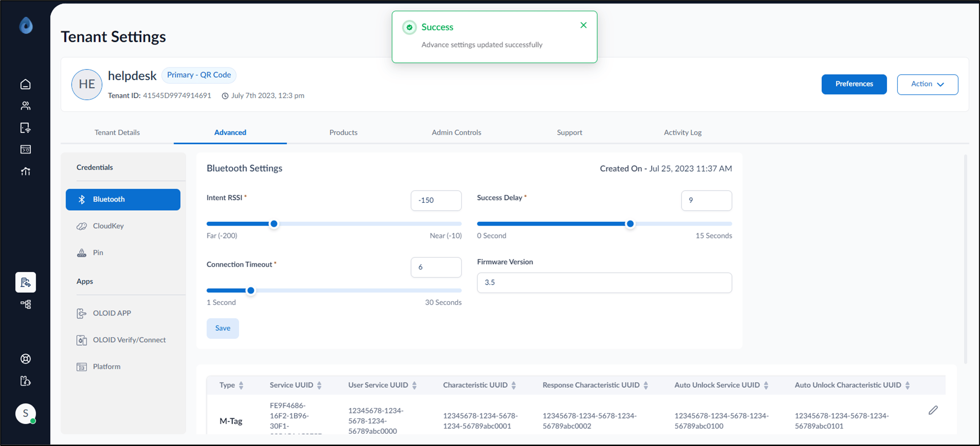The image size is (980, 446).
Task: Click the Preferences button
Action: (854, 85)
